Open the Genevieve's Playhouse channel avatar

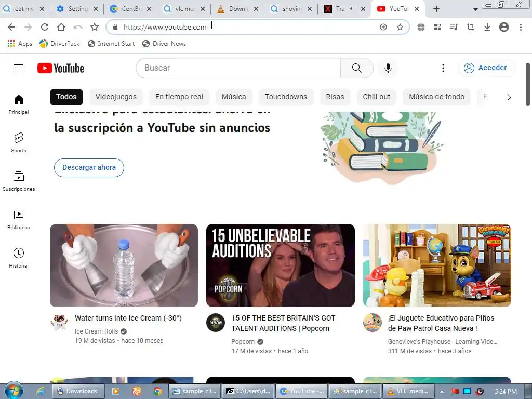tap(372, 322)
